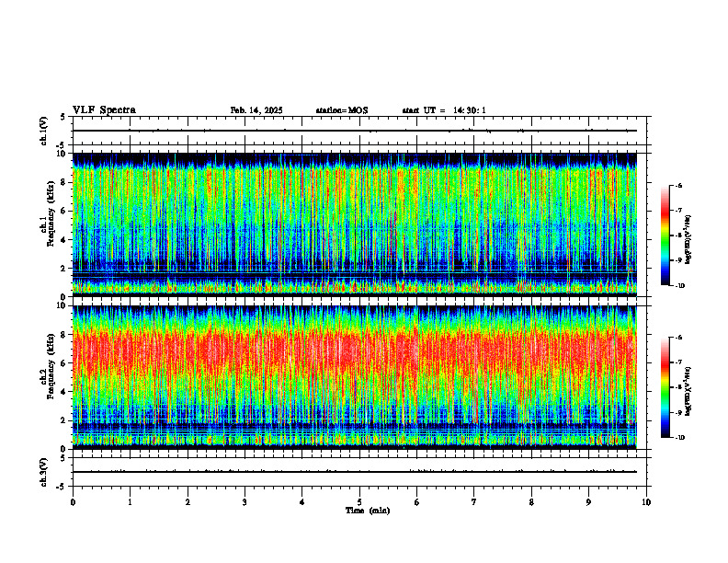Click the ch.2 spectrogram color bar
The image size is (728, 563).
click(665, 387)
